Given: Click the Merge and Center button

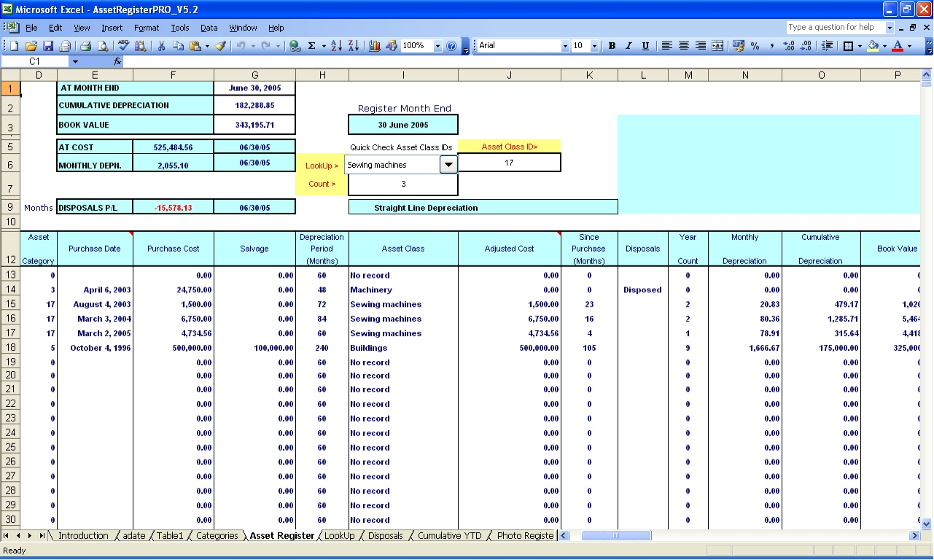Looking at the screenshot, I should pos(718,46).
